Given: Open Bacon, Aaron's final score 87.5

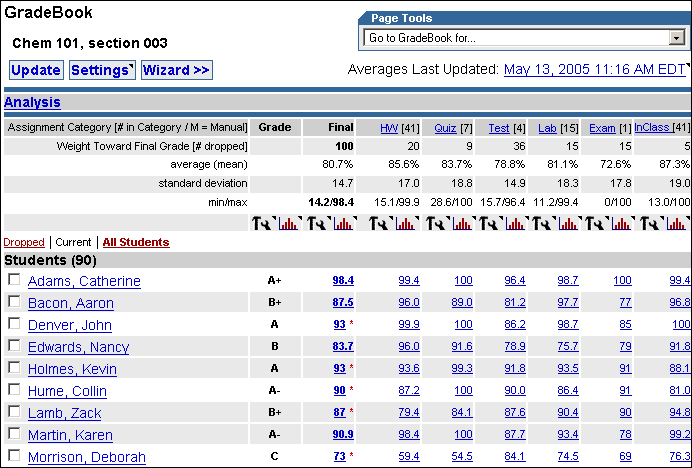Looking at the screenshot, I should pos(343,302).
